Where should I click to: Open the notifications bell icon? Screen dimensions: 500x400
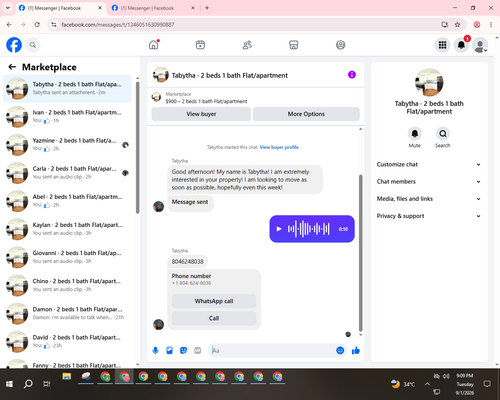click(x=461, y=45)
